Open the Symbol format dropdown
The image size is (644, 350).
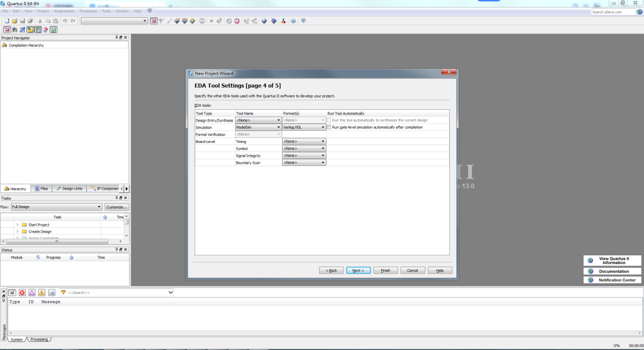(304, 149)
